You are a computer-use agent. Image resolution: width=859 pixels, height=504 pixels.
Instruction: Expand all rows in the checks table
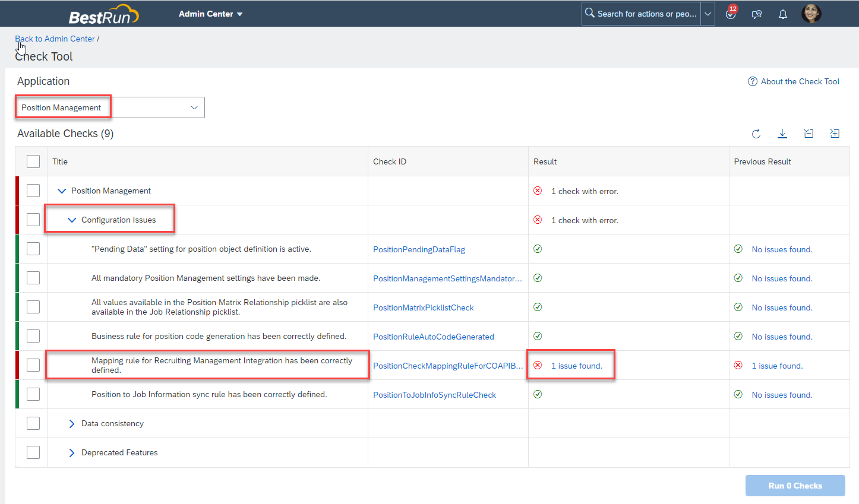835,134
